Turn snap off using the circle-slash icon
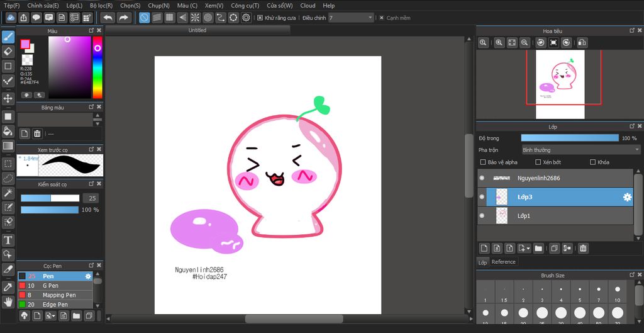The width and height of the screenshot is (644, 333). tap(144, 18)
